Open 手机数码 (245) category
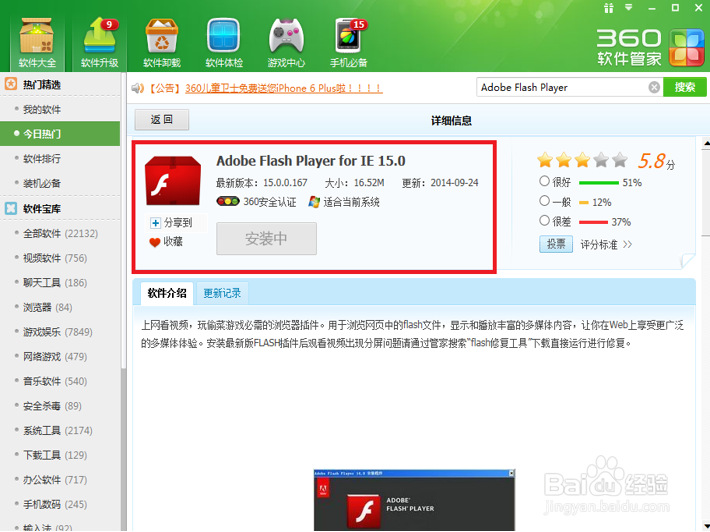This screenshot has width=710, height=532. tap(55, 504)
